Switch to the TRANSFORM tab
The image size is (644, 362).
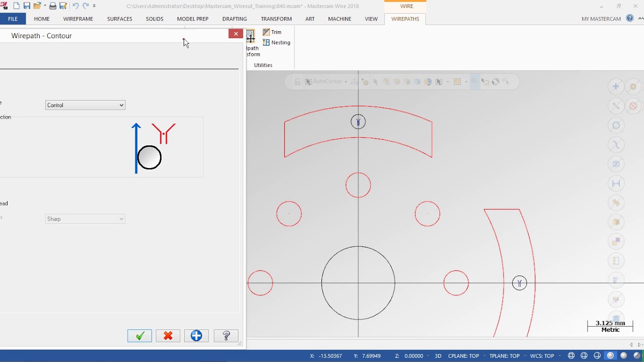tap(276, 19)
